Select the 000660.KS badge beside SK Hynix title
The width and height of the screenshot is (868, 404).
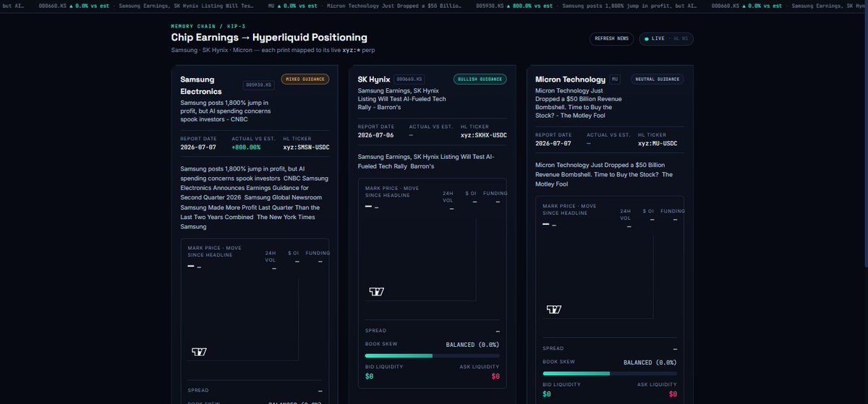[x=409, y=79]
